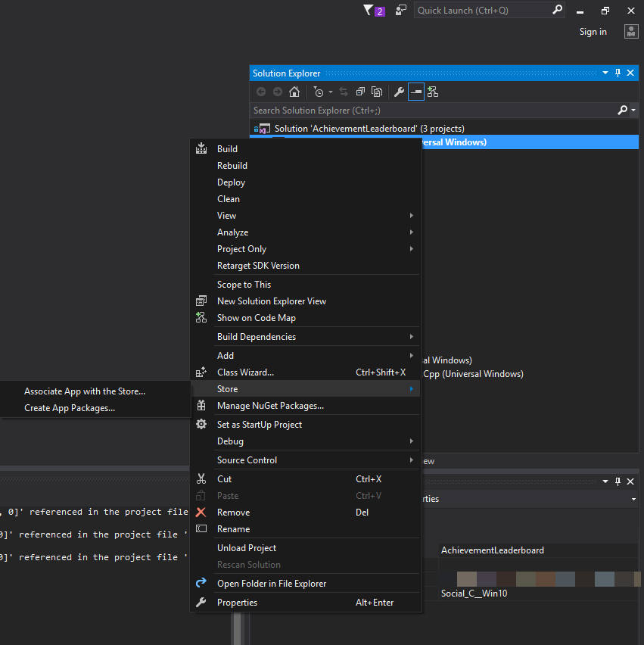644x645 pixels.
Task: Open the Solution Explorer window options dropdown
Action: click(x=605, y=73)
